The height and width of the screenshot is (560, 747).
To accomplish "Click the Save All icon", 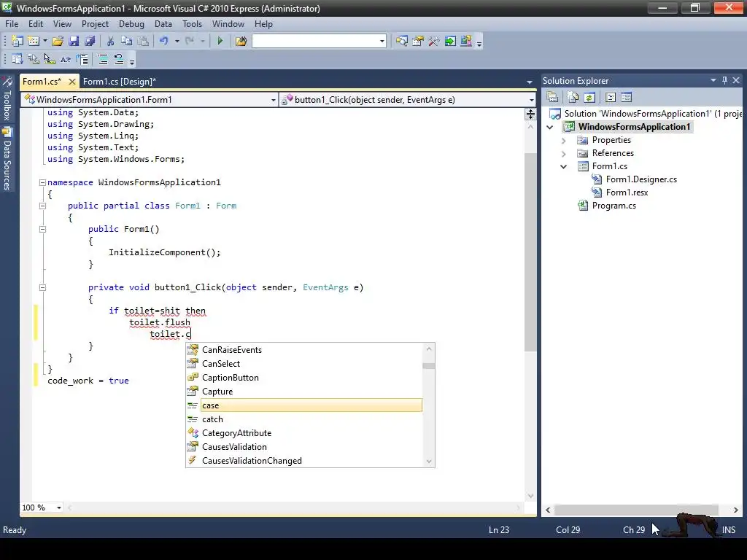I will (90, 42).
